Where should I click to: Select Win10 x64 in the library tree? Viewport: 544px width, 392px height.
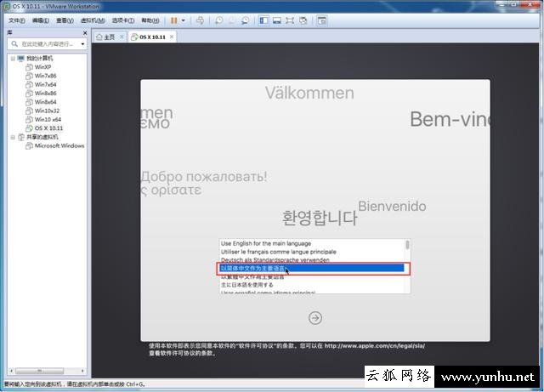[x=48, y=119]
